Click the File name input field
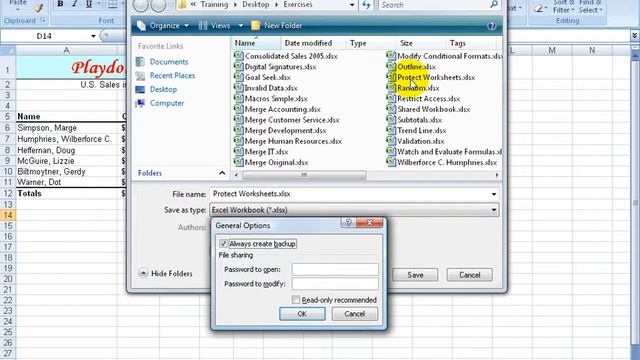The height and width of the screenshot is (360, 640). click(349, 194)
